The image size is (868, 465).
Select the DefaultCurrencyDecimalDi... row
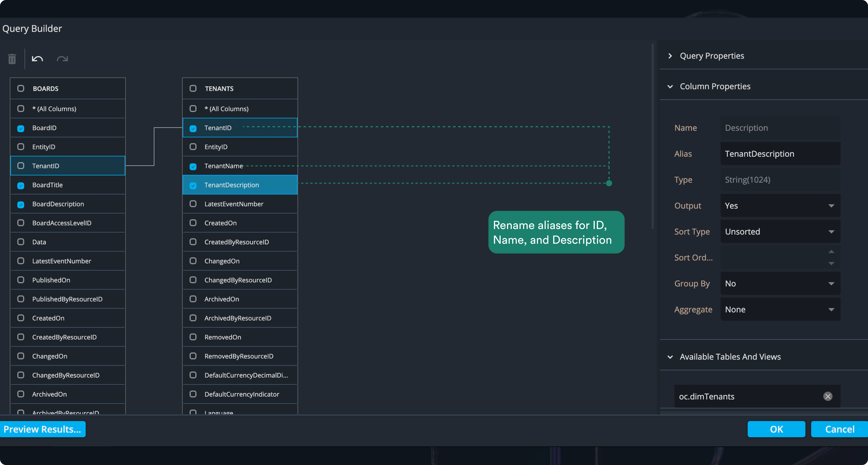click(240, 375)
